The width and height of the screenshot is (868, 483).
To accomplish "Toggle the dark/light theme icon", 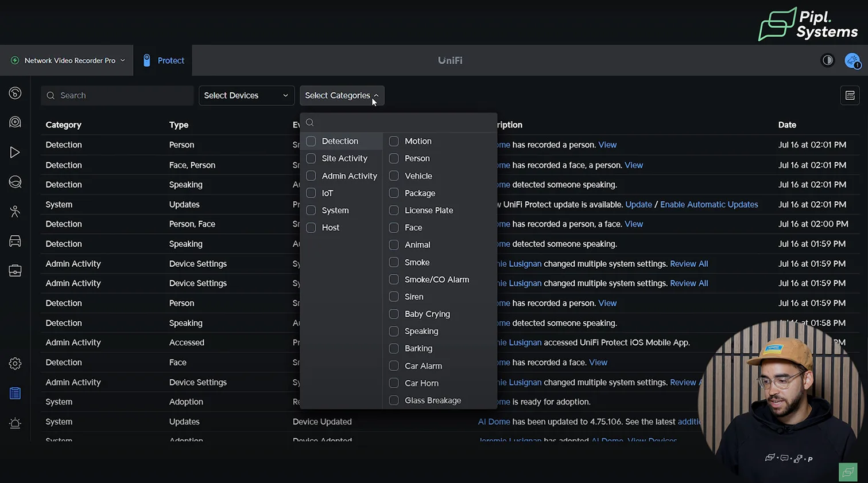I will pyautogui.click(x=827, y=60).
